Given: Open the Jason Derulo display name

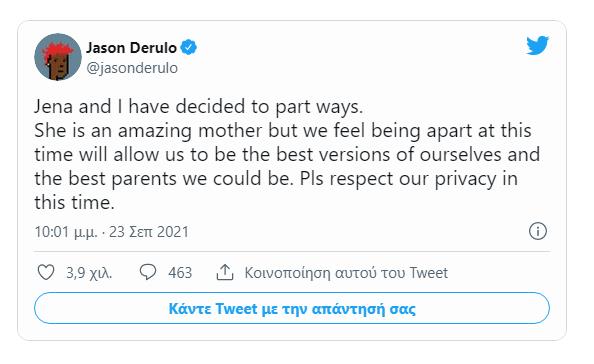Looking at the screenshot, I should tap(131, 48).
